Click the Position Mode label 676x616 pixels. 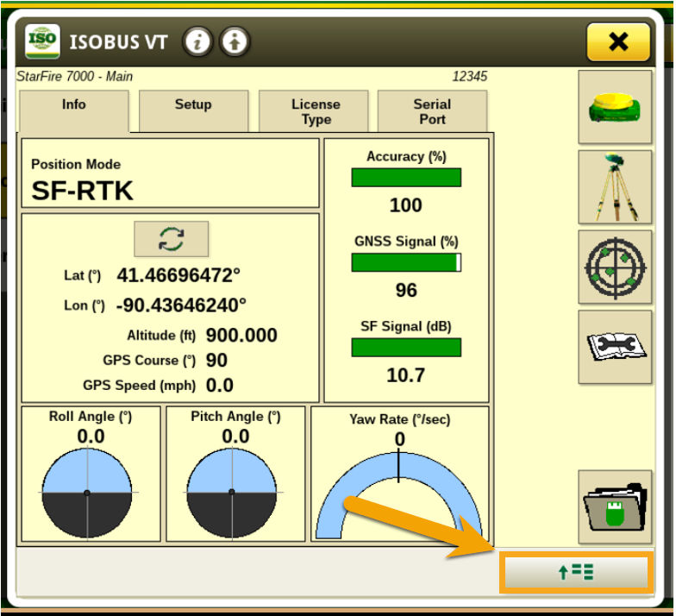click(76, 164)
